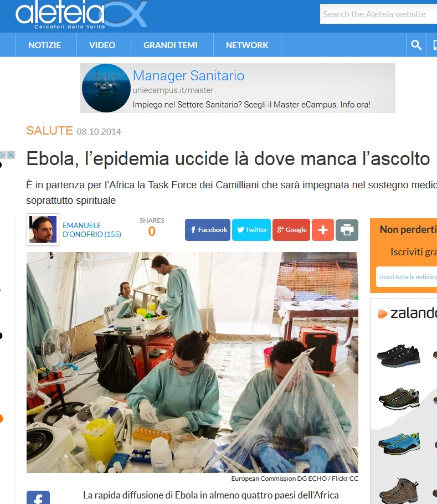This screenshot has height=504, width=437.
Task: Open the GRANDI TEMI section
Action: click(170, 45)
